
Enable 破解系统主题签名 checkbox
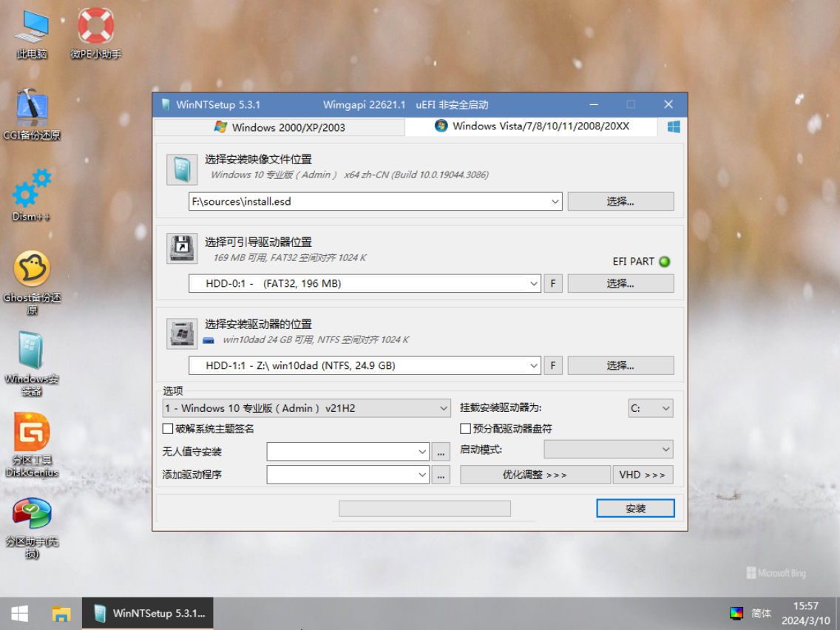click(x=168, y=429)
